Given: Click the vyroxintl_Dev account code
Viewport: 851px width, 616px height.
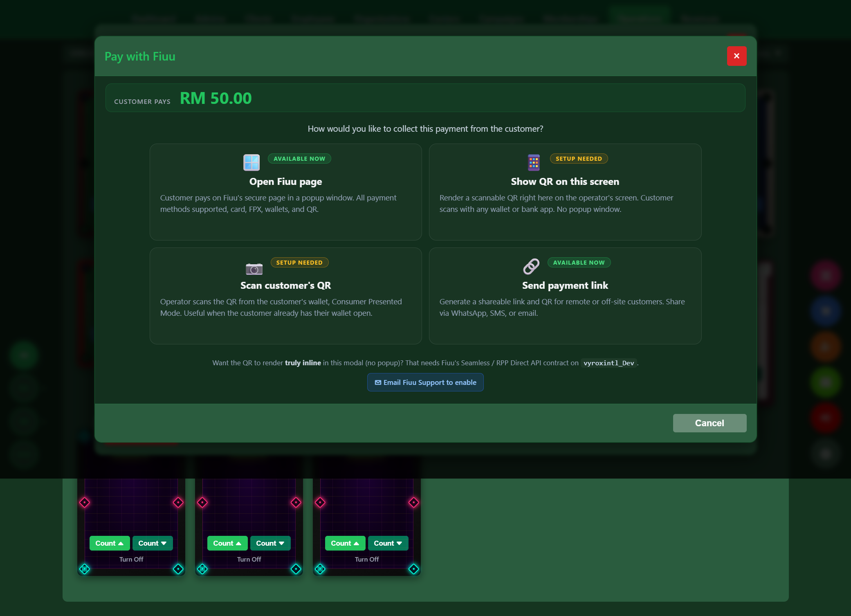Looking at the screenshot, I should click(608, 363).
